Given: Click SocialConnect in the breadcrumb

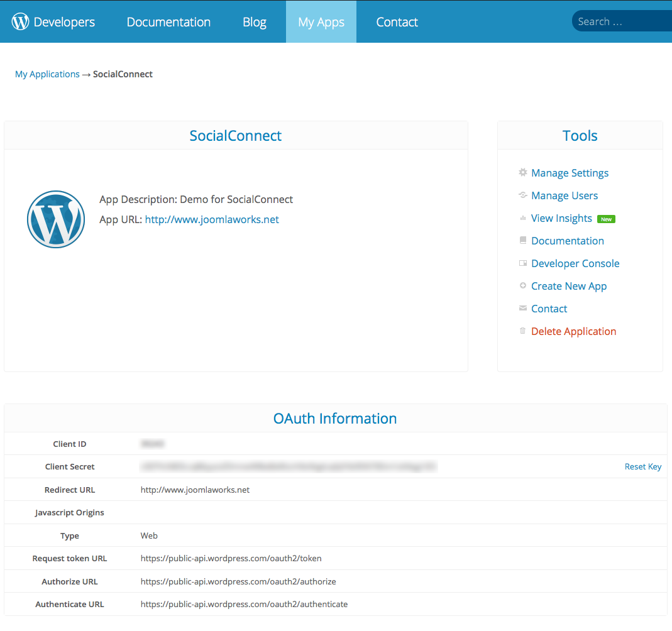Looking at the screenshot, I should coord(123,74).
